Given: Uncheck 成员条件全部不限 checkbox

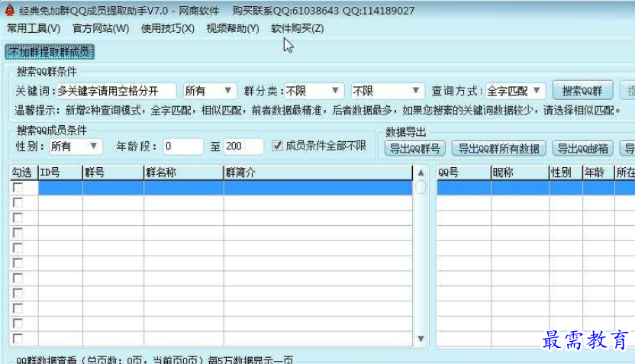Looking at the screenshot, I should point(277,146).
